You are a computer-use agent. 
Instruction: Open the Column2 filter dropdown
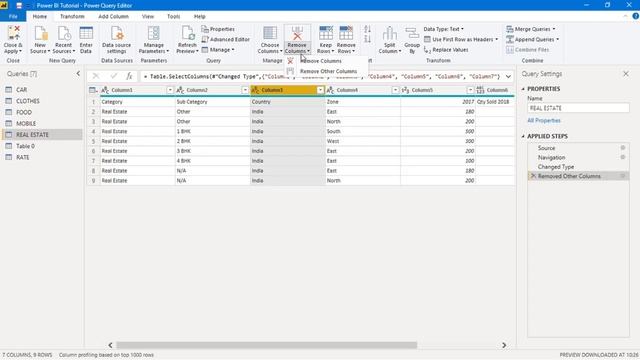point(245,90)
